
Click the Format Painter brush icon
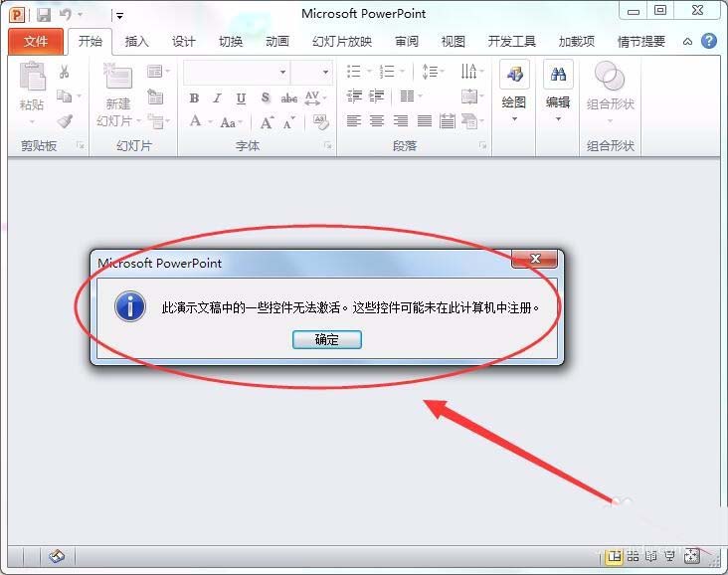click(65, 121)
